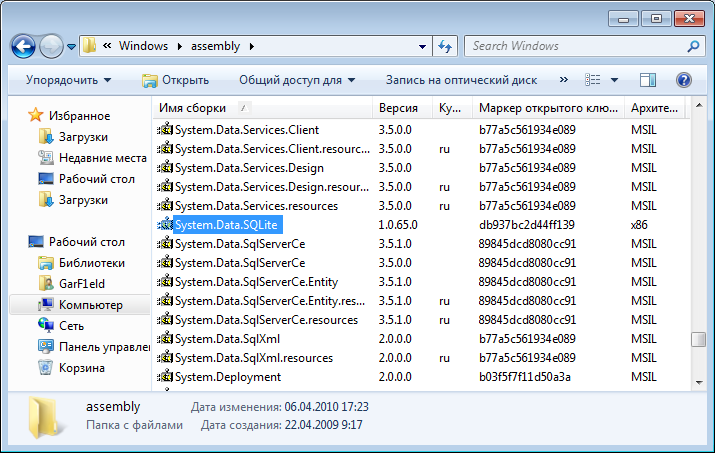The height and width of the screenshot is (453, 715).
Task: Click the Ку... culture column header
Action: (452, 108)
